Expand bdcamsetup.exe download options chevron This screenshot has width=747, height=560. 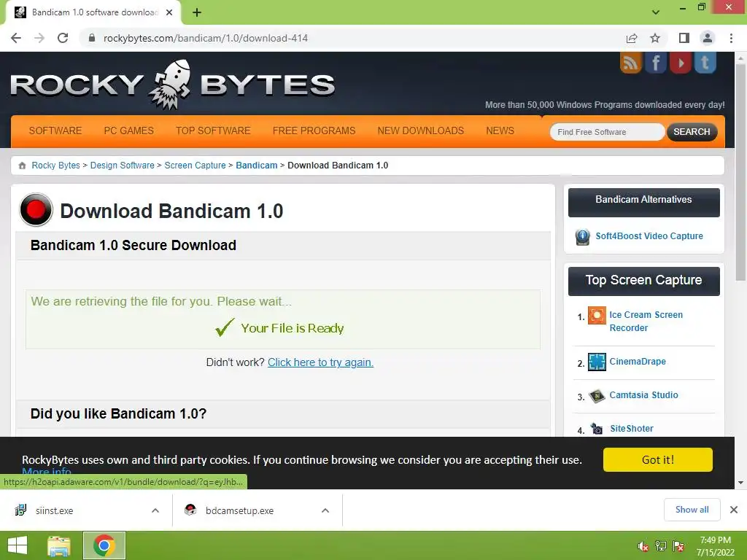click(325, 510)
